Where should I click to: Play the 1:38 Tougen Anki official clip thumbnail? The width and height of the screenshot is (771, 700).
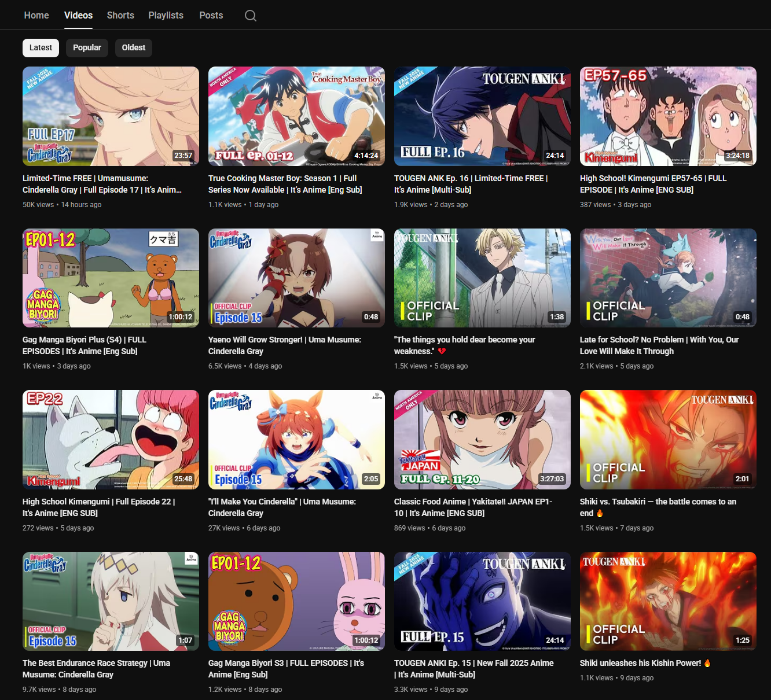[x=482, y=278]
